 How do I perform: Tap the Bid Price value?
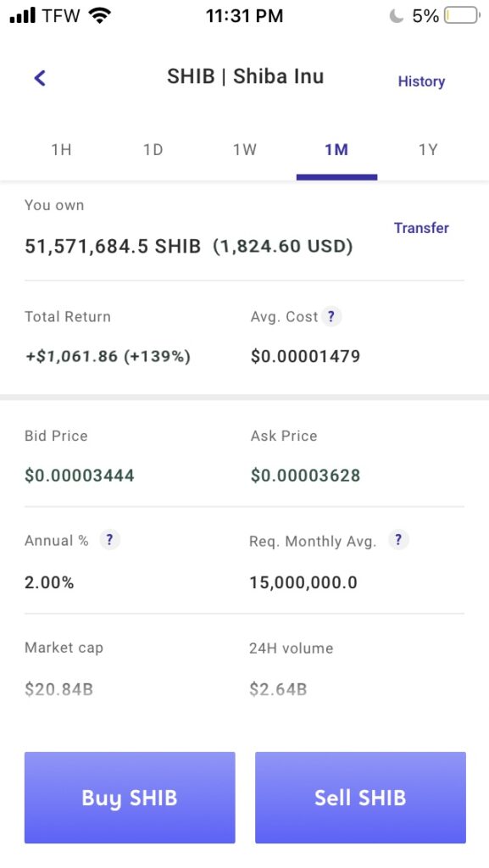tap(79, 476)
